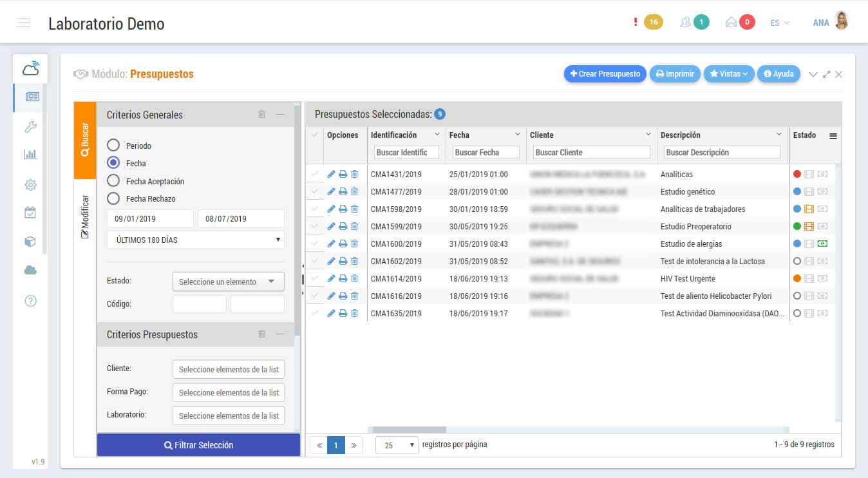
Task: Go to next pages with » button
Action: tap(354, 445)
